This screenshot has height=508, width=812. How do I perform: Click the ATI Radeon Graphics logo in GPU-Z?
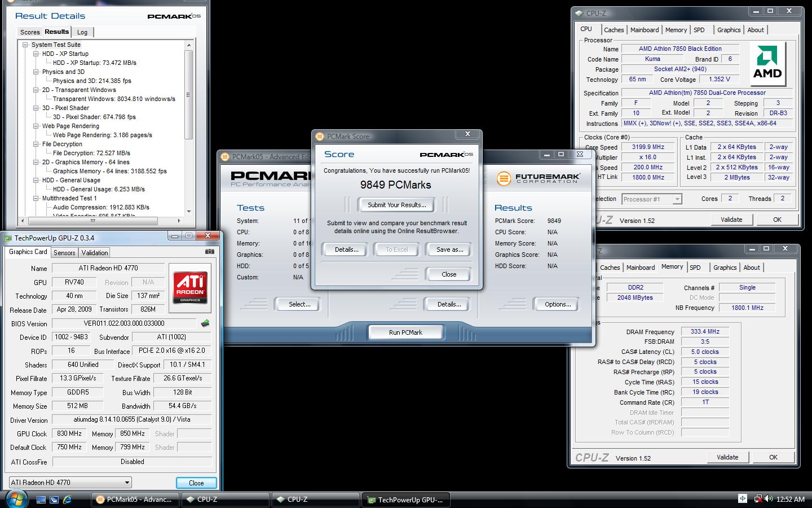(190, 287)
